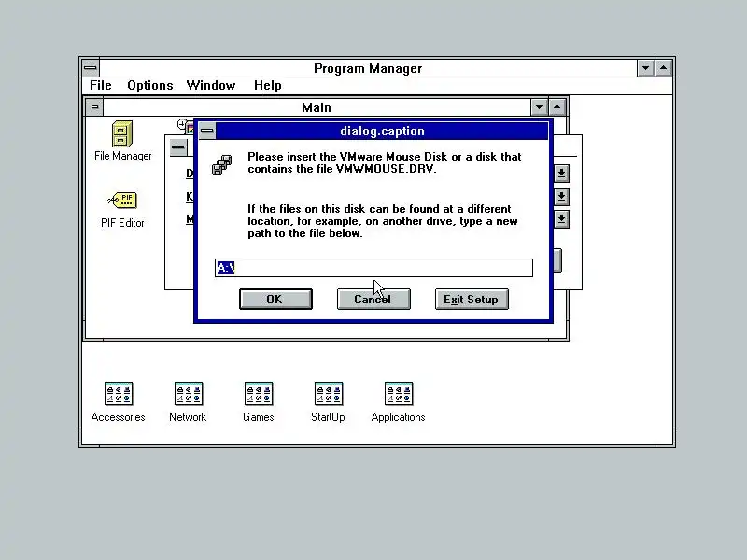Open the Options menu

(149, 85)
